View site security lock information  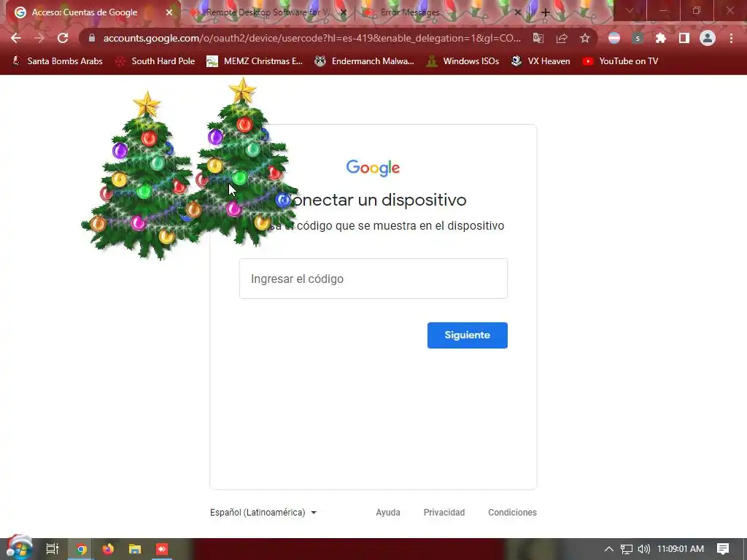pyautogui.click(x=92, y=38)
